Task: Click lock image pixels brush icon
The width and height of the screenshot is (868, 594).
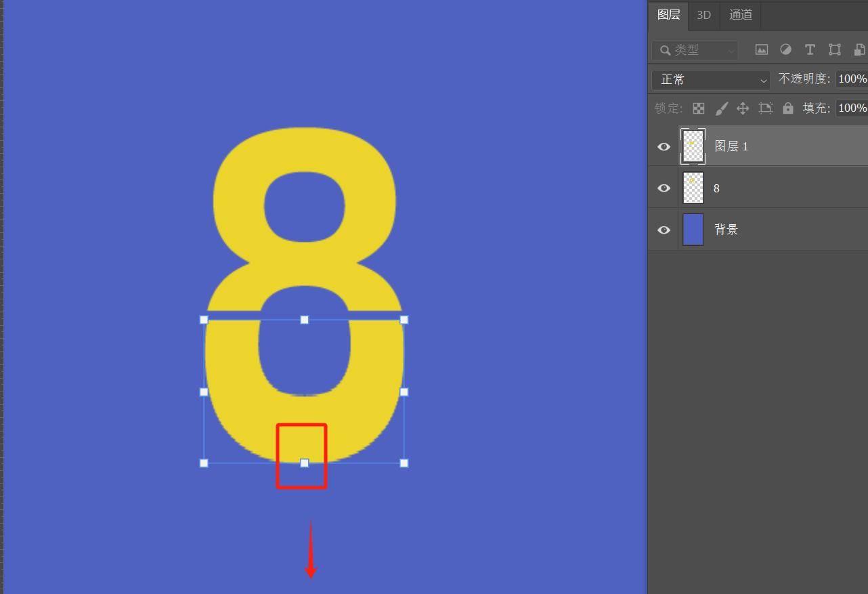Action: [721, 108]
